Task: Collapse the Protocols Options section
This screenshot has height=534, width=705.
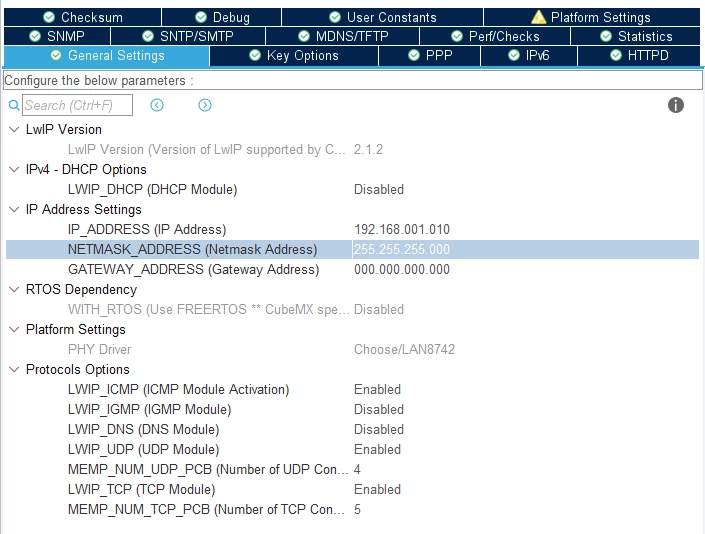Action: pyautogui.click(x=14, y=369)
